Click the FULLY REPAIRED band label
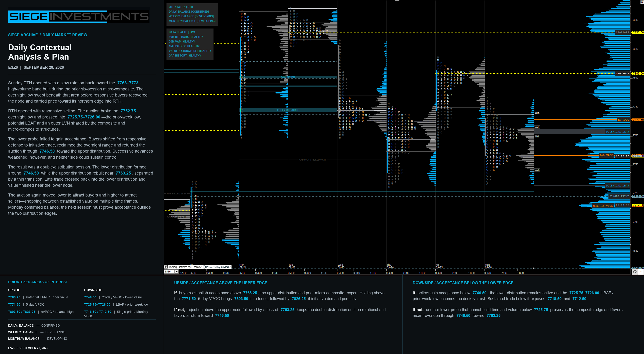The image size is (644, 354). pos(288,110)
